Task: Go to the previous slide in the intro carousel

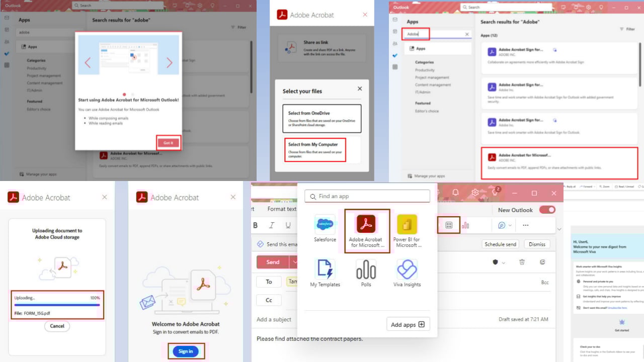Action: [x=88, y=63]
